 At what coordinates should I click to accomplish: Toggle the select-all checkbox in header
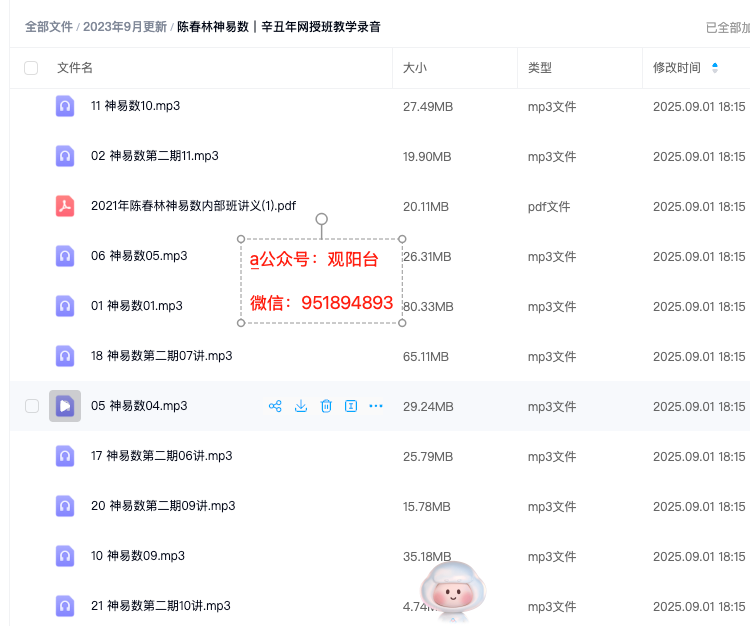[x=31, y=68]
